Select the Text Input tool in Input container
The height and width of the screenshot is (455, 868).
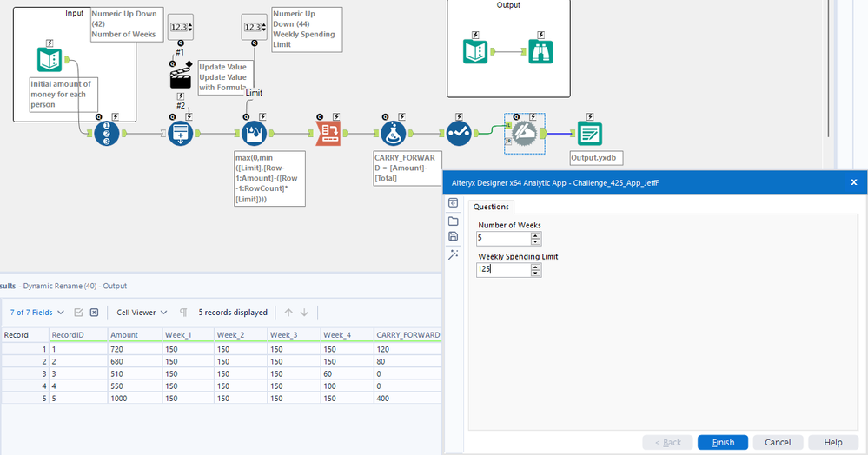50,59
